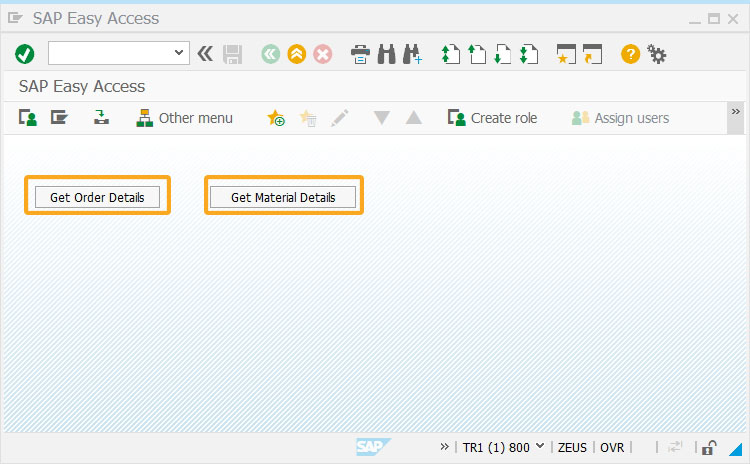Screen dimensions: 750x464
Task: Click the Get Material Details button
Action: [283, 197]
